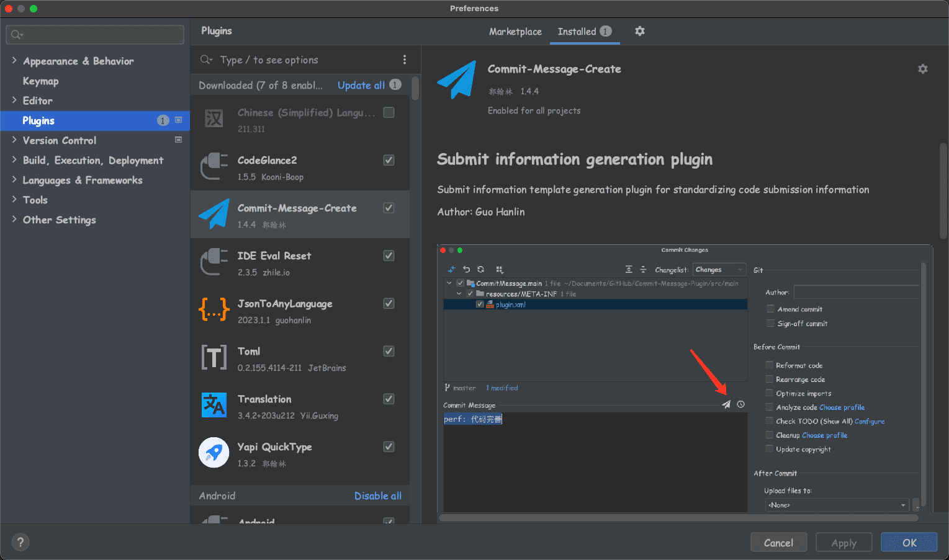Click the CodeGlance2 plug icon

click(214, 166)
